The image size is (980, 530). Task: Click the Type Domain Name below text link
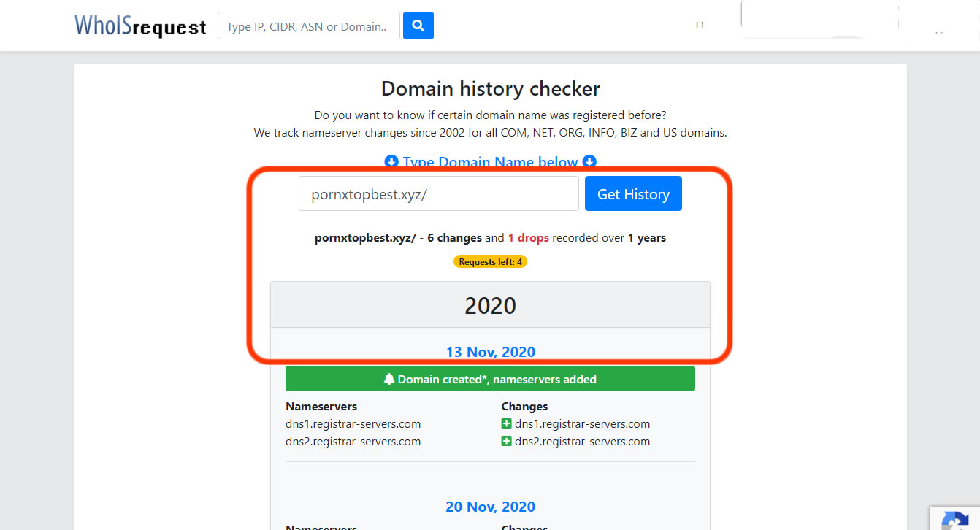[491, 162]
